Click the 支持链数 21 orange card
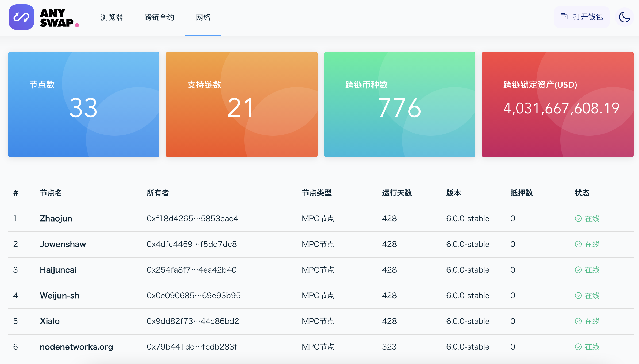This screenshot has height=364, width=639. (241, 104)
